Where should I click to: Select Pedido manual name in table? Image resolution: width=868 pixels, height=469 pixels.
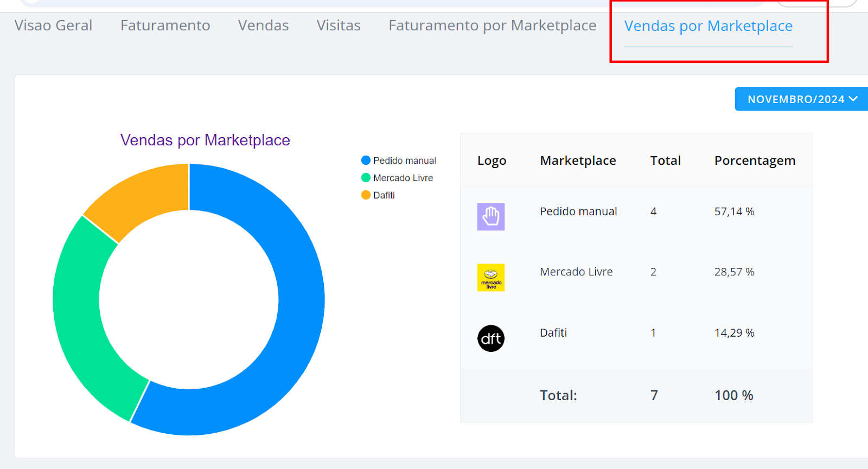click(x=578, y=211)
